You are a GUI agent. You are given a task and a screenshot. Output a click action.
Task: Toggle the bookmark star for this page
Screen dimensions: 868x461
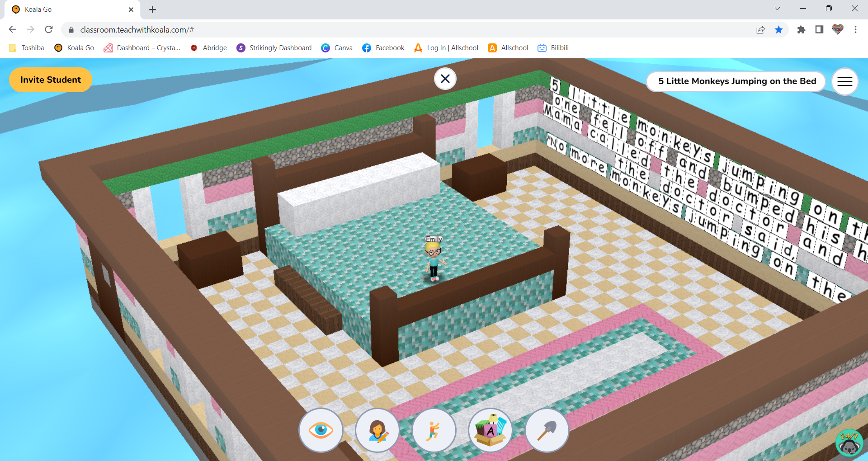pos(779,29)
